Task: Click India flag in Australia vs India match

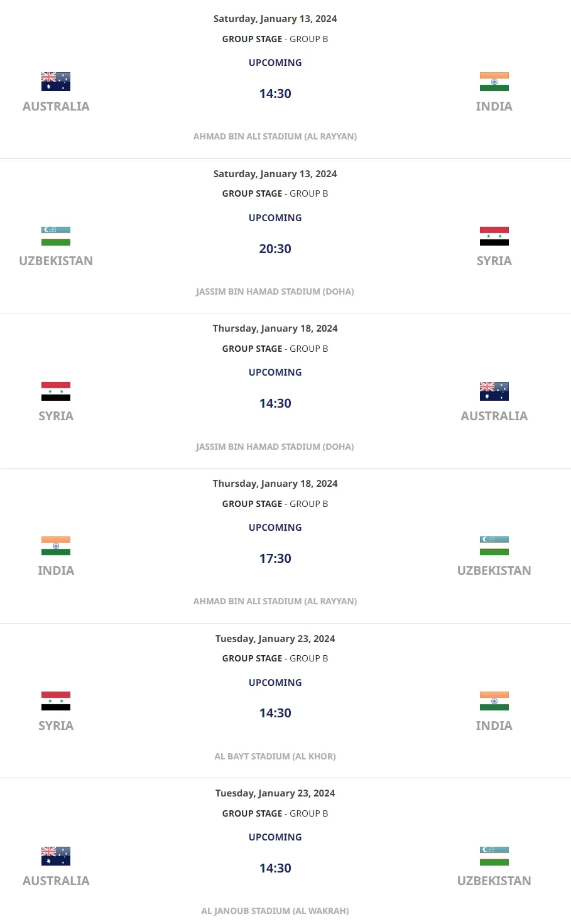Action: pos(494,82)
